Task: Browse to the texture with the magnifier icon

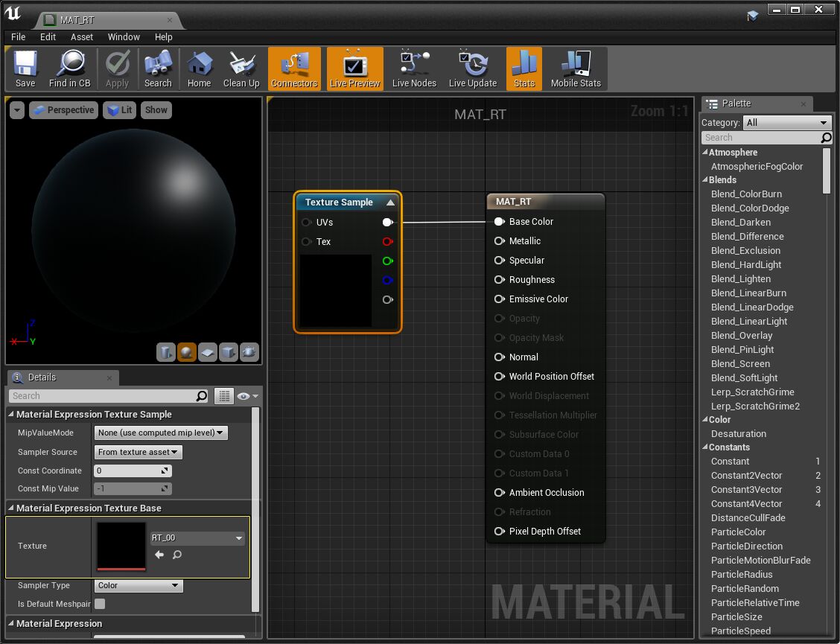Action: point(177,555)
